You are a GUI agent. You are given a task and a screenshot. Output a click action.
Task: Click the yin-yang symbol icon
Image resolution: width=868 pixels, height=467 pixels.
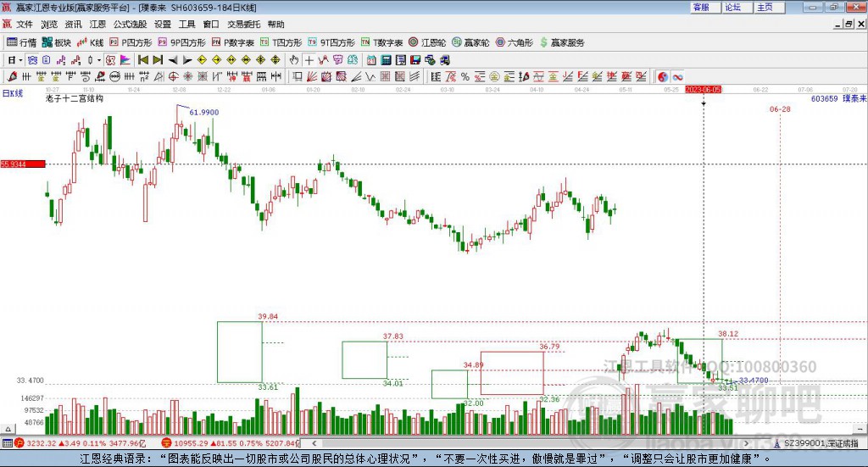[663, 77]
